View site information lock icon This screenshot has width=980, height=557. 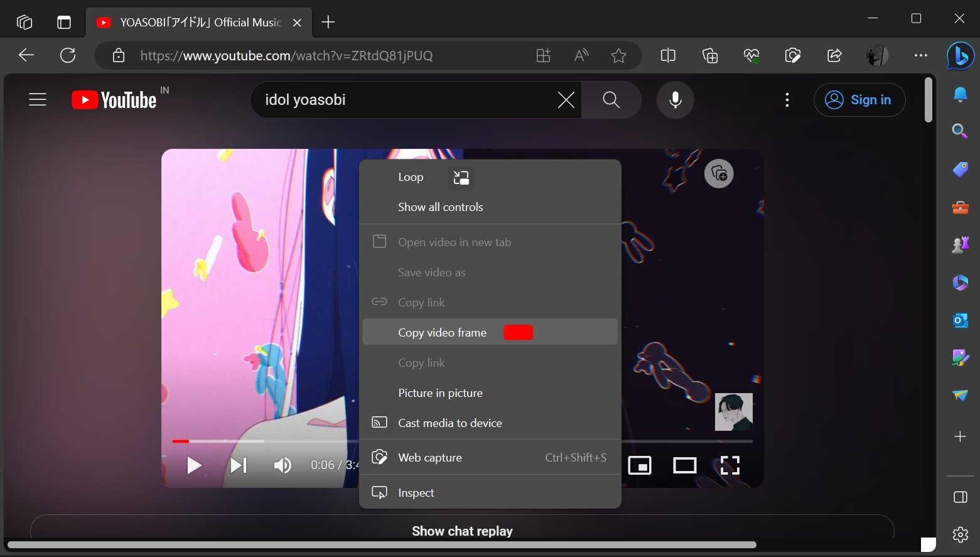119,55
